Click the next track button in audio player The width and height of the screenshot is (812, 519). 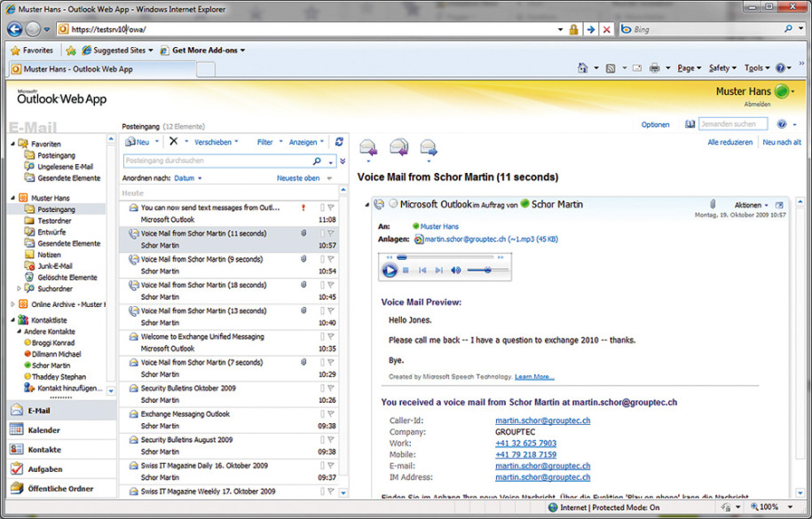[439, 270]
